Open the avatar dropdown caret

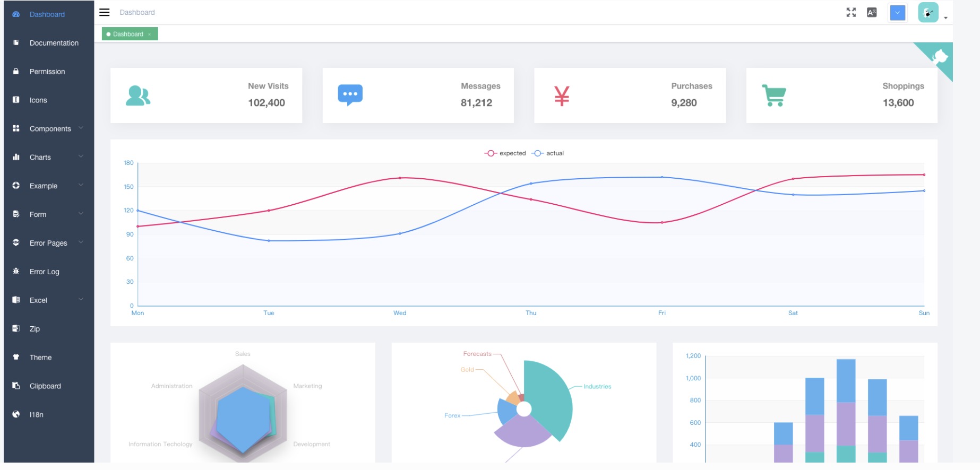[x=945, y=18]
